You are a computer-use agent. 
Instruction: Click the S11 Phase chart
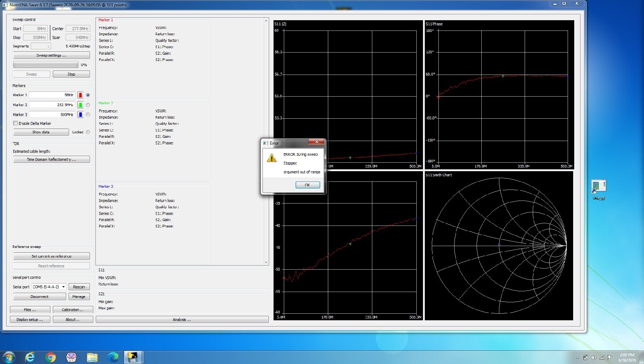tap(499, 95)
